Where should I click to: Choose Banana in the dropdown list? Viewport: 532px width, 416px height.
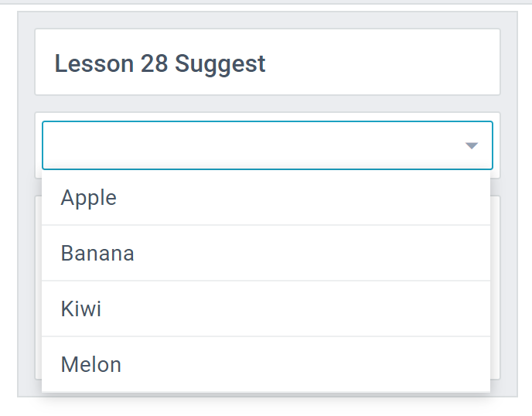point(97,254)
